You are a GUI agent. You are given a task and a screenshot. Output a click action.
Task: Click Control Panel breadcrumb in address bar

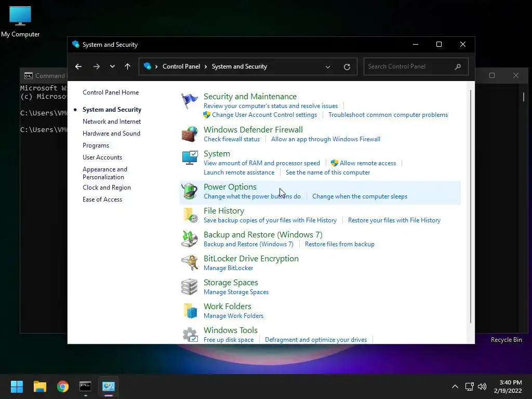[181, 66]
